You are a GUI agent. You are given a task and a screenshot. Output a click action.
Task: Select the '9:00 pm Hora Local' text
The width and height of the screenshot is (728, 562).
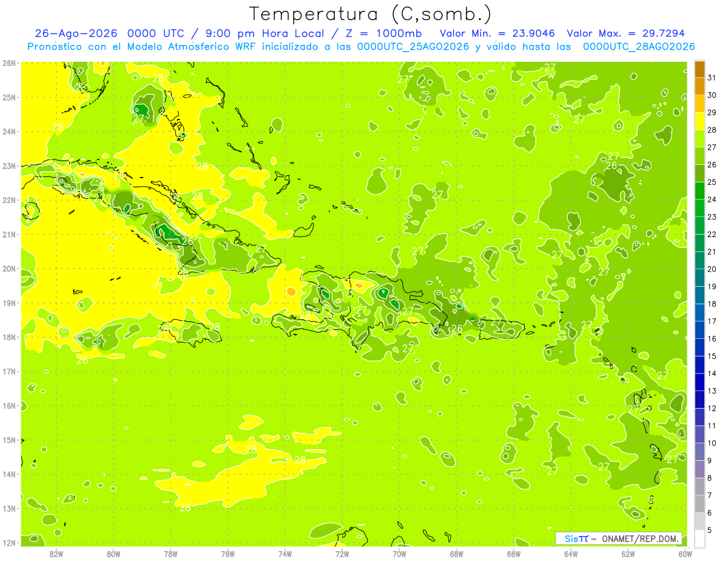[x=266, y=33]
